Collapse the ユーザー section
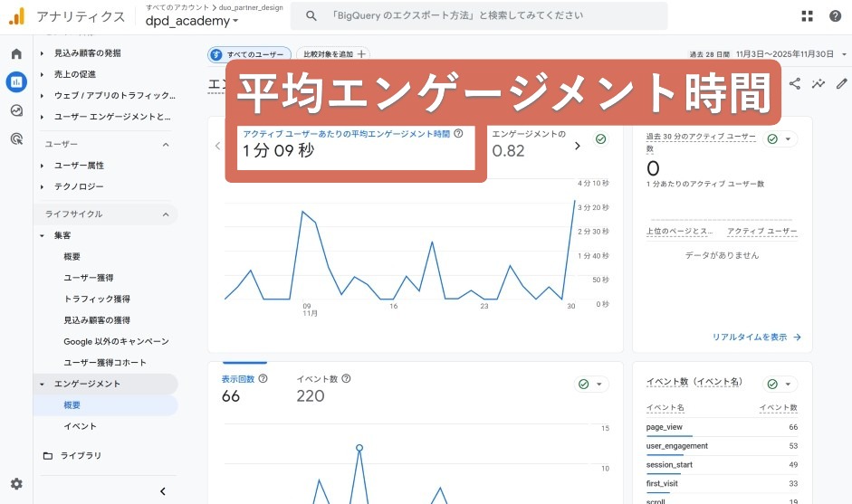 pyautogui.click(x=166, y=145)
